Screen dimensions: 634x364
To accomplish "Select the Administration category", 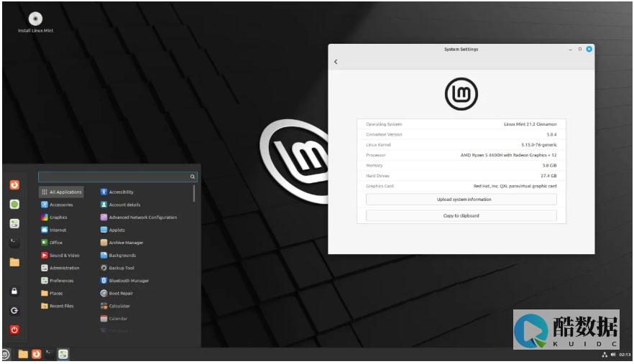I will click(x=60, y=268).
